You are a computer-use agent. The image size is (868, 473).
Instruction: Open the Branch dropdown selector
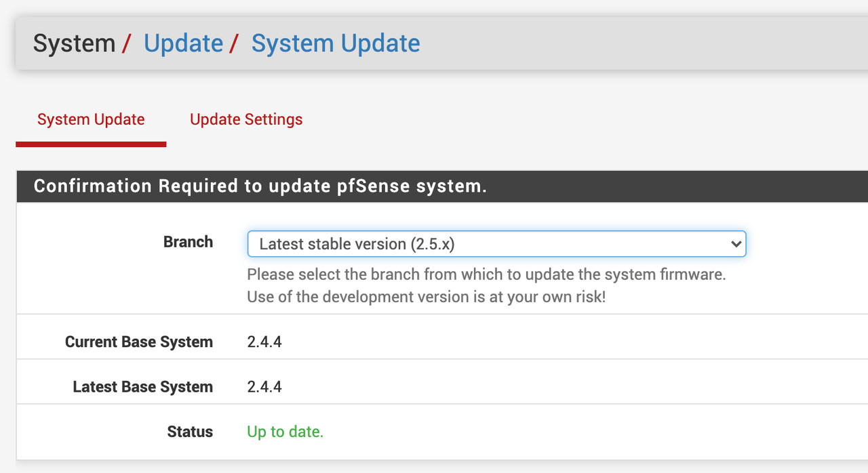[496, 244]
